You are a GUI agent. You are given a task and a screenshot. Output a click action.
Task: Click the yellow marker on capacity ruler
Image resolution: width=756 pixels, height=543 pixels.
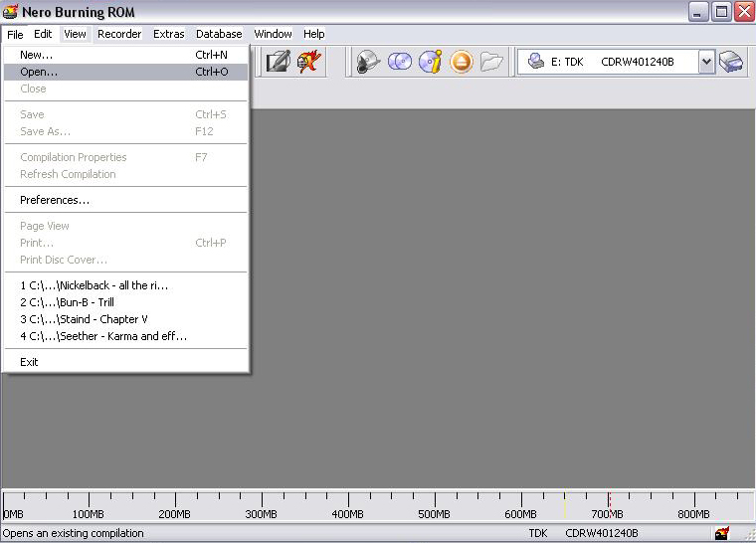tap(565, 505)
